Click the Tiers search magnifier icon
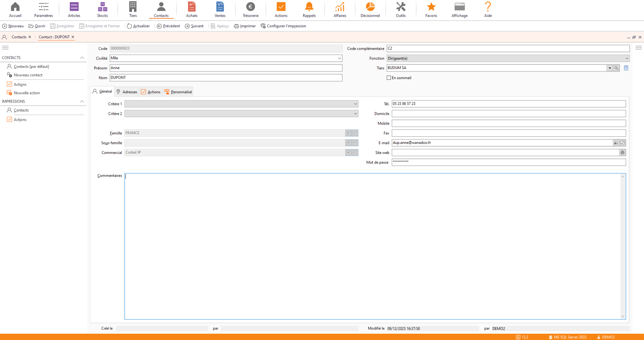Screen dimensions: 644x340 [616, 68]
